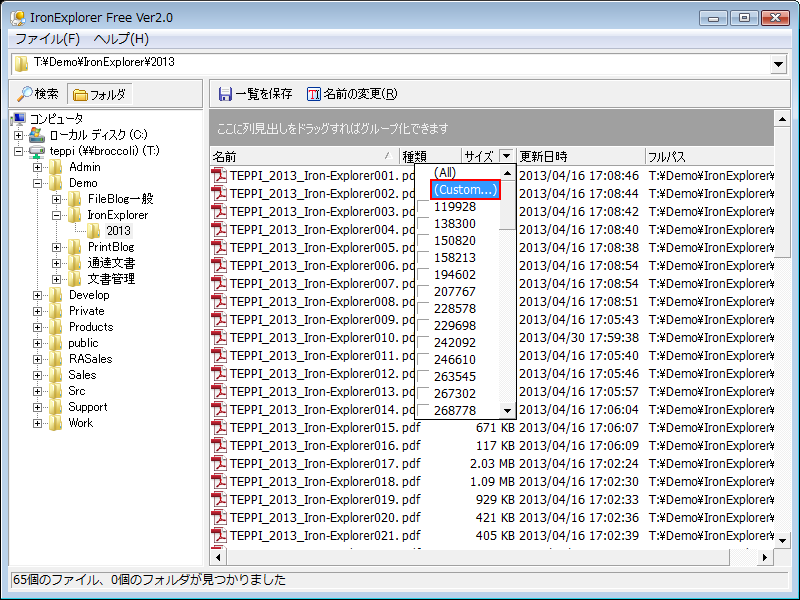
Task: Expand the 通達文書 folder node
Action: click(56, 263)
